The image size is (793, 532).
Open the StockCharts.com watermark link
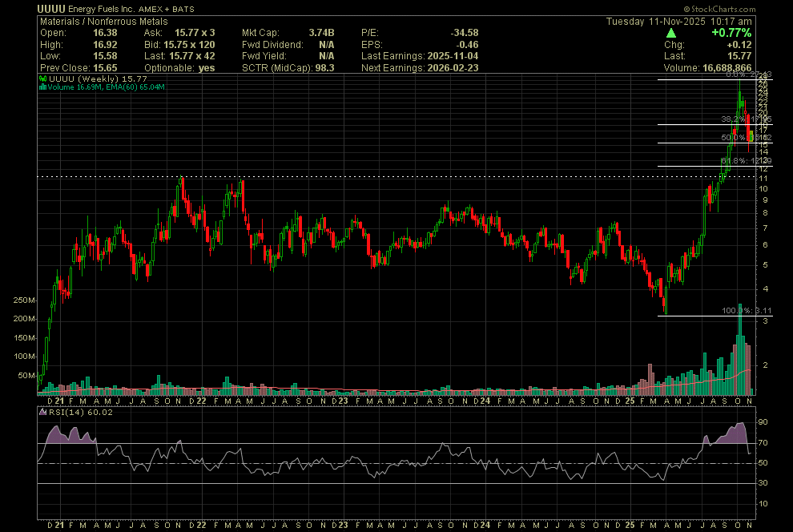pos(719,9)
